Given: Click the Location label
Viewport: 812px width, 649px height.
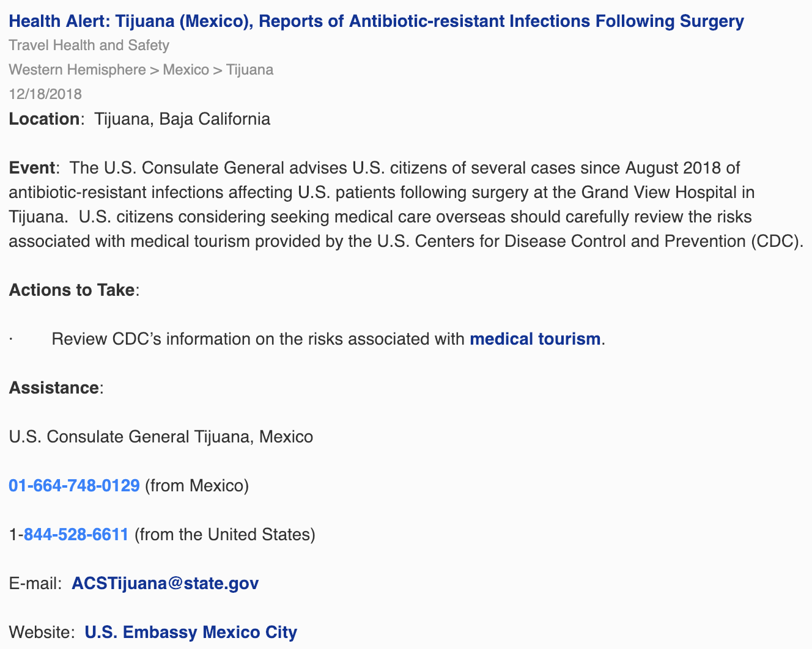Looking at the screenshot, I should 44,119.
